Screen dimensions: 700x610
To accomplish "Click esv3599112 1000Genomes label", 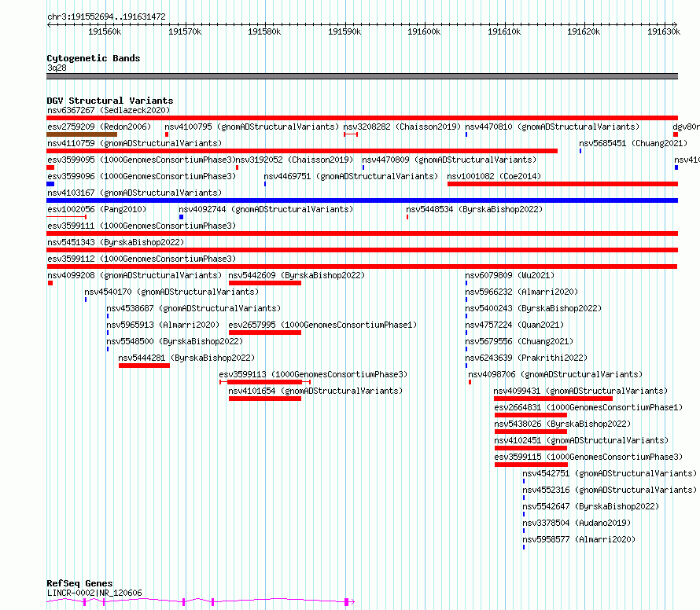I will (142, 259).
